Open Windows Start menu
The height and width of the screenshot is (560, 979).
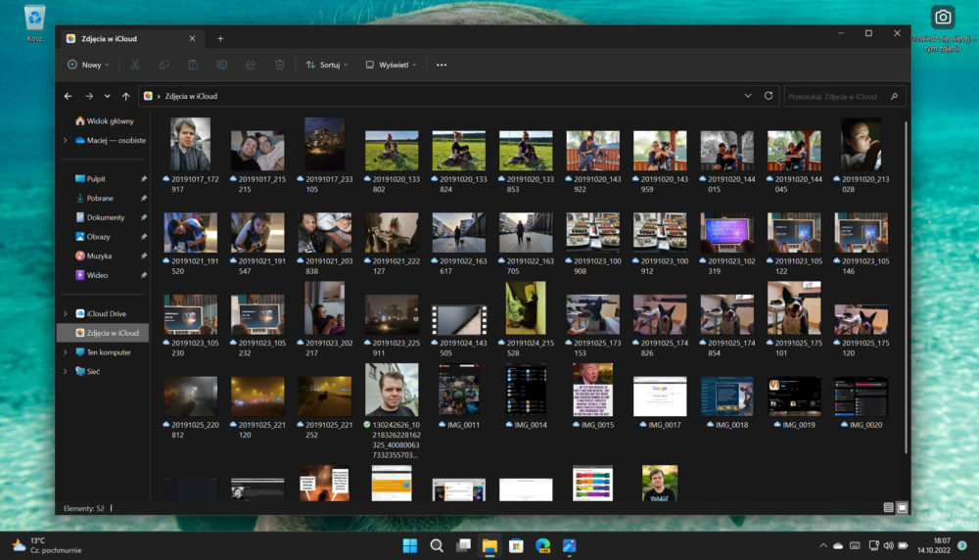(x=409, y=545)
